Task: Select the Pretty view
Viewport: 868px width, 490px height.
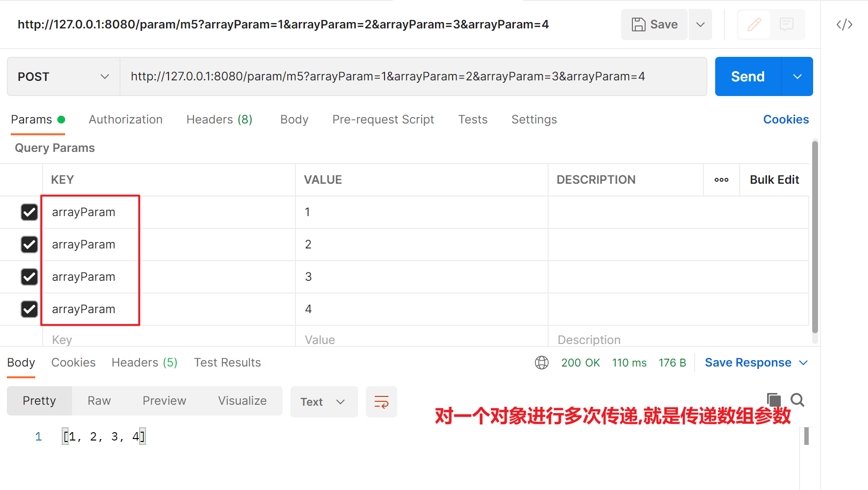Action: point(39,401)
